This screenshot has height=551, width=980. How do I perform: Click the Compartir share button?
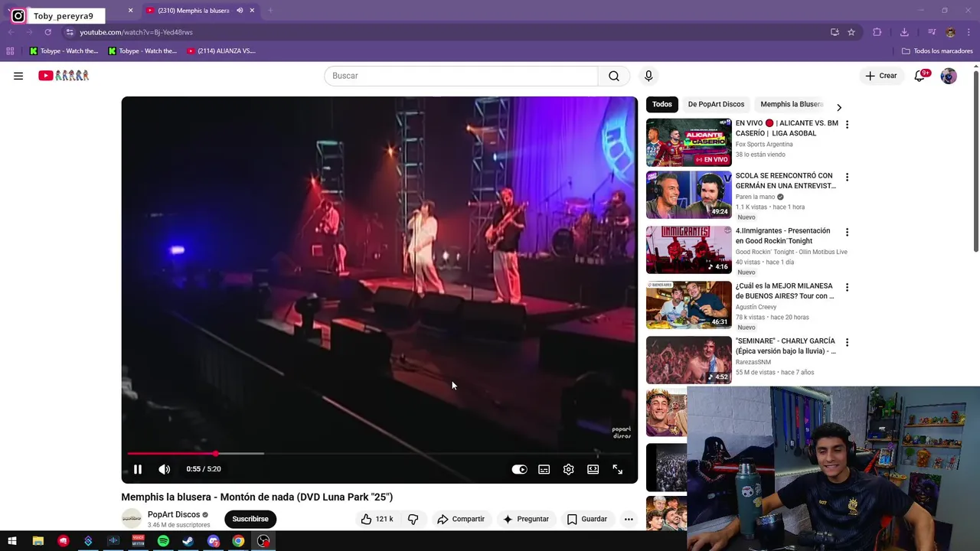461,519
